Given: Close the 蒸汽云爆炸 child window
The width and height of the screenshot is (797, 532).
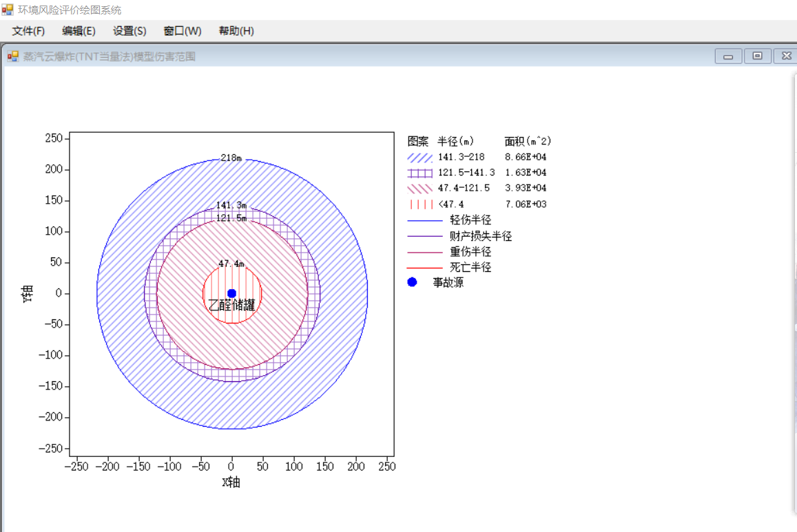Looking at the screenshot, I should (x=786, y=56).
